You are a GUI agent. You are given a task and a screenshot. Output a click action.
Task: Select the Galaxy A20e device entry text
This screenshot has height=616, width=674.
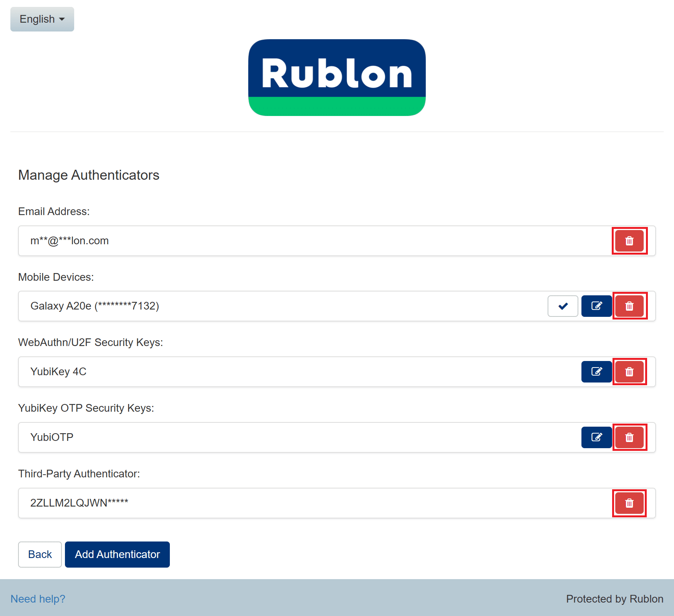tap(95, 306)
